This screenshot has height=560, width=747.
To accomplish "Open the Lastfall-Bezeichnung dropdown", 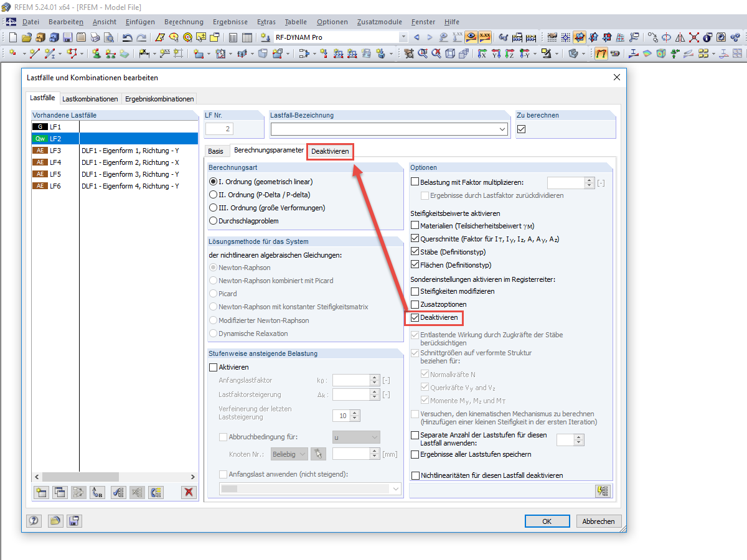I will point(502,129).
